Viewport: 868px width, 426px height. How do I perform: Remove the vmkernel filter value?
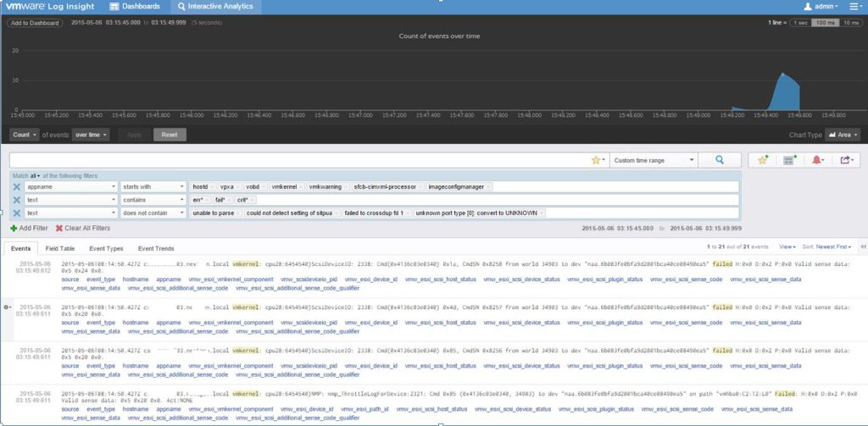click(300, 187)
